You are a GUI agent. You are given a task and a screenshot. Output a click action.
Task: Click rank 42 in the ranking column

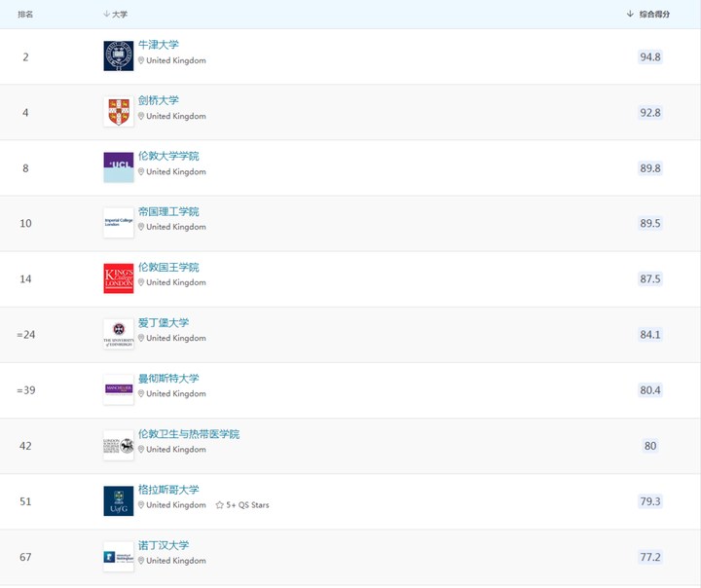coord(25,446)
